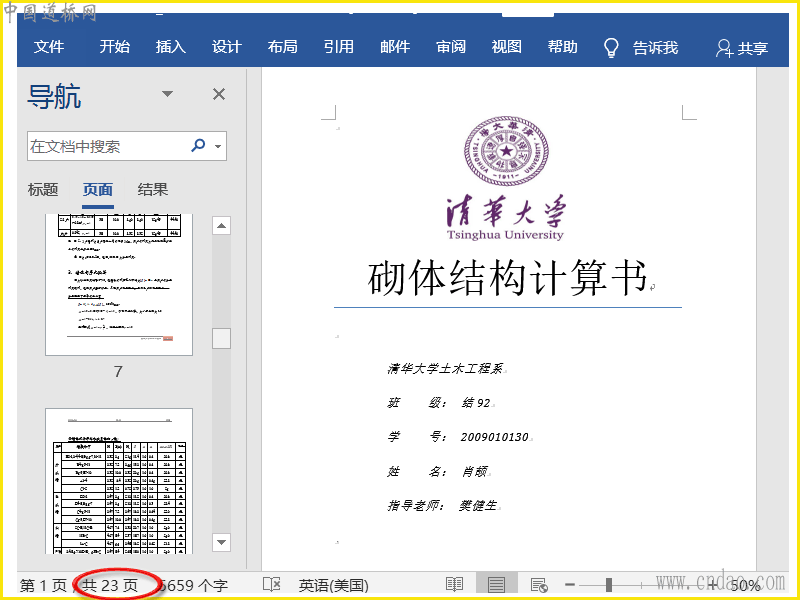Image resolution: width=800 pixels, height=600 pixels.
Task: Click the 指导老师 value 樊健生
Action: (478, 506)
